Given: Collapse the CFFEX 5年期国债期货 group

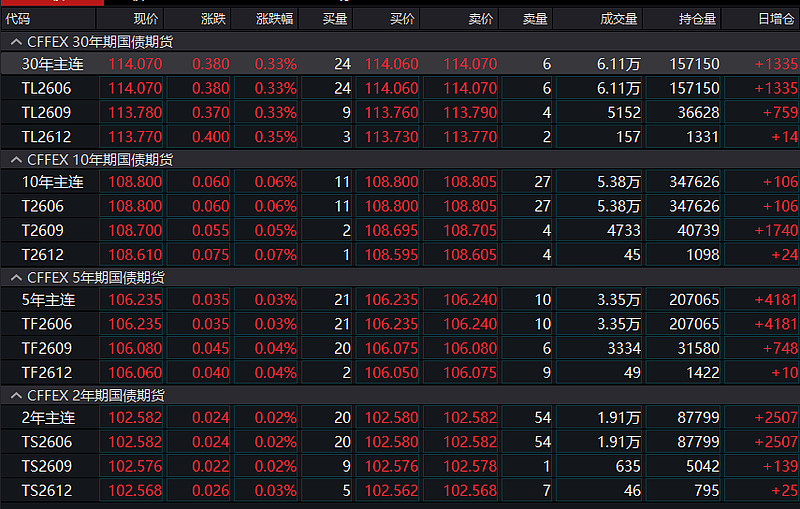Looking at the screenshot, I should 16,277.
